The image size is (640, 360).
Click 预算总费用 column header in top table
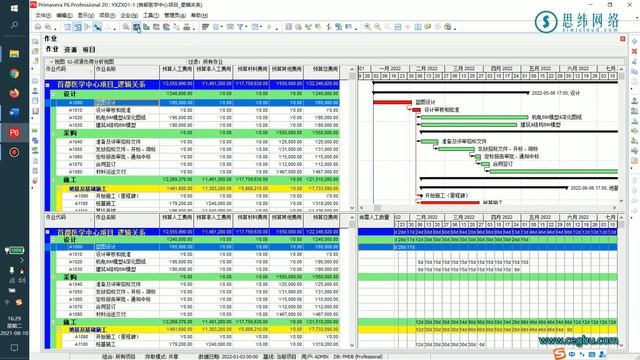pyautogui.click(x=322, y=72)
